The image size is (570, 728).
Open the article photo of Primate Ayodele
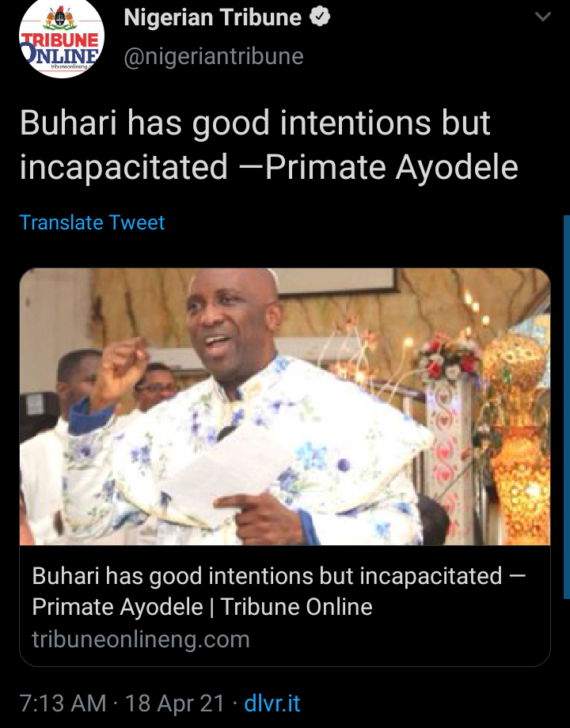pyautogui.click(x=285, y=407)
